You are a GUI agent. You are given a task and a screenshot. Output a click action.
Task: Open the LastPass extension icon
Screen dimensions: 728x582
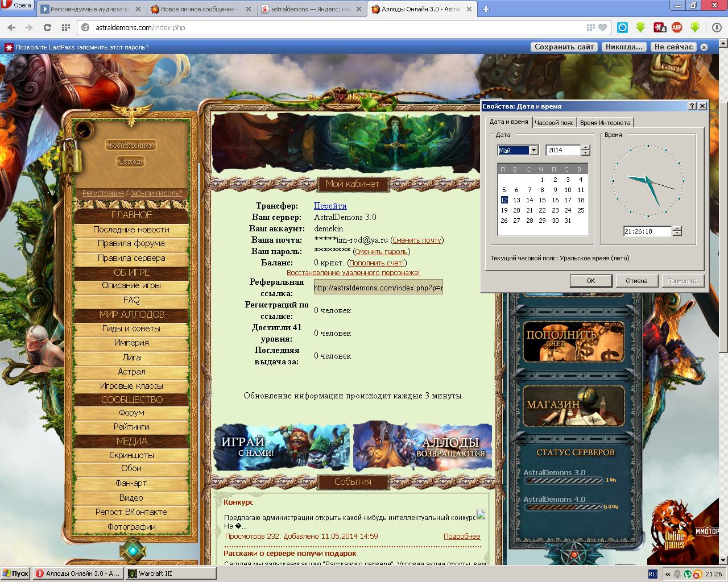pos(659,27)
